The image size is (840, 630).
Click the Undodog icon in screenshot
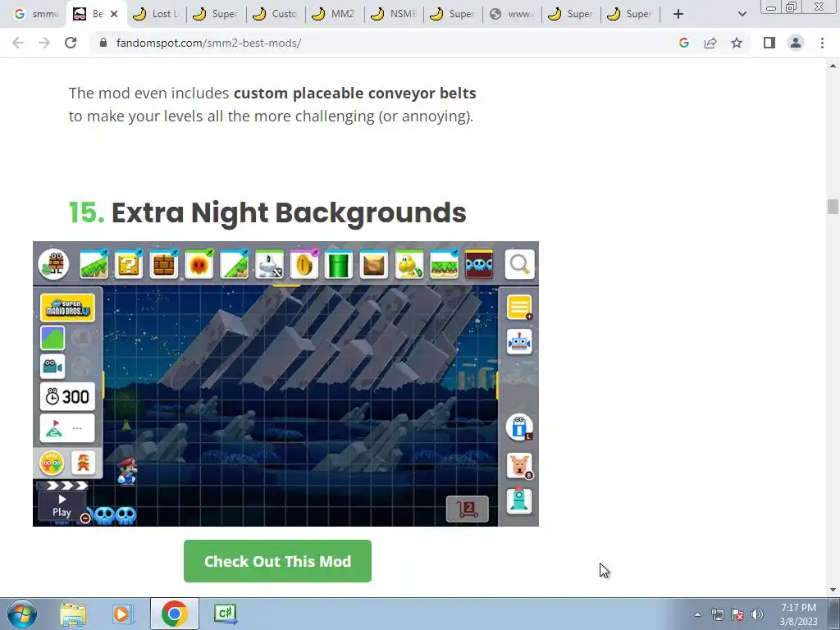pyautogui.click(x=519, y=465)
